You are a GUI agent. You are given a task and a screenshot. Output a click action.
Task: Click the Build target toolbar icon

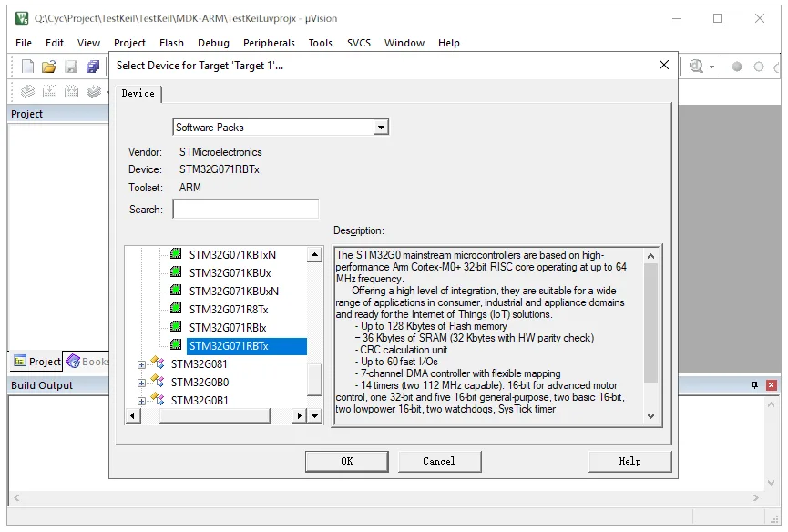pyautogui.click(x=49, y=91)
